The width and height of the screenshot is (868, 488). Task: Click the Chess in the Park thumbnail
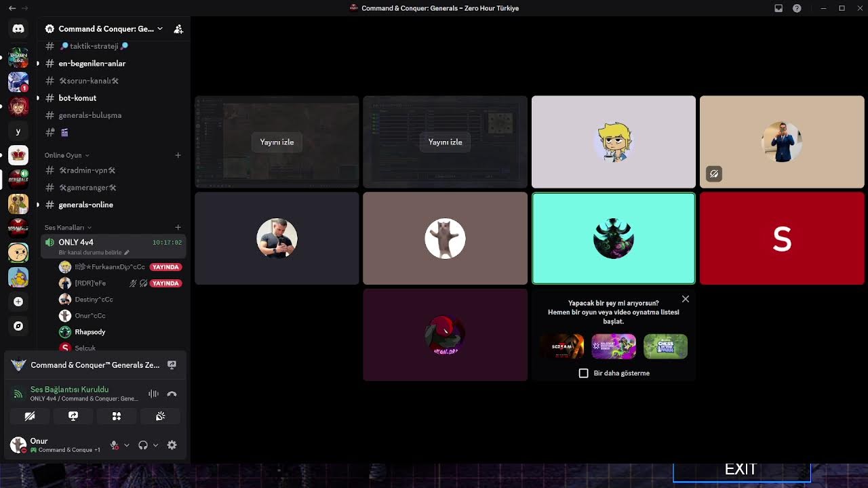coord(665,346)
